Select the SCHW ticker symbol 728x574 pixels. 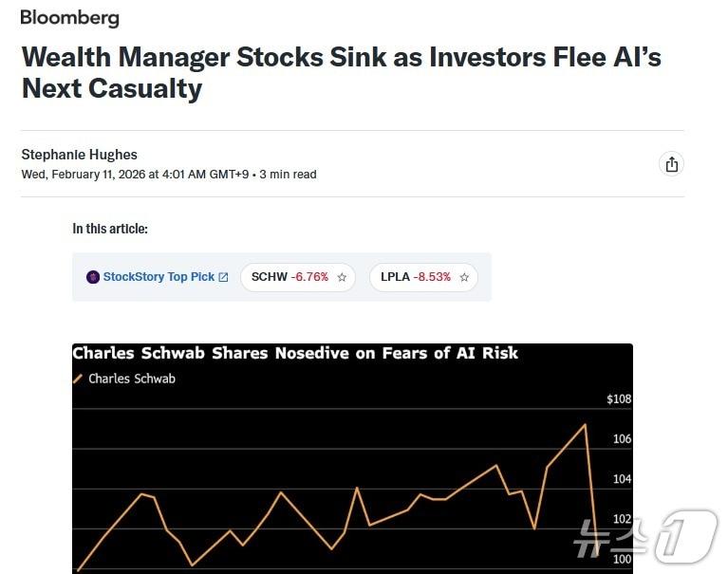(x=270, y=277)
